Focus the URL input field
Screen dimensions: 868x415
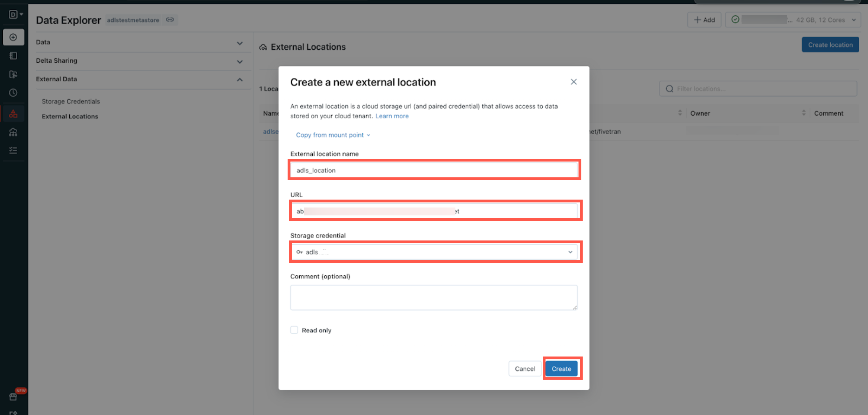pos(434,211)
